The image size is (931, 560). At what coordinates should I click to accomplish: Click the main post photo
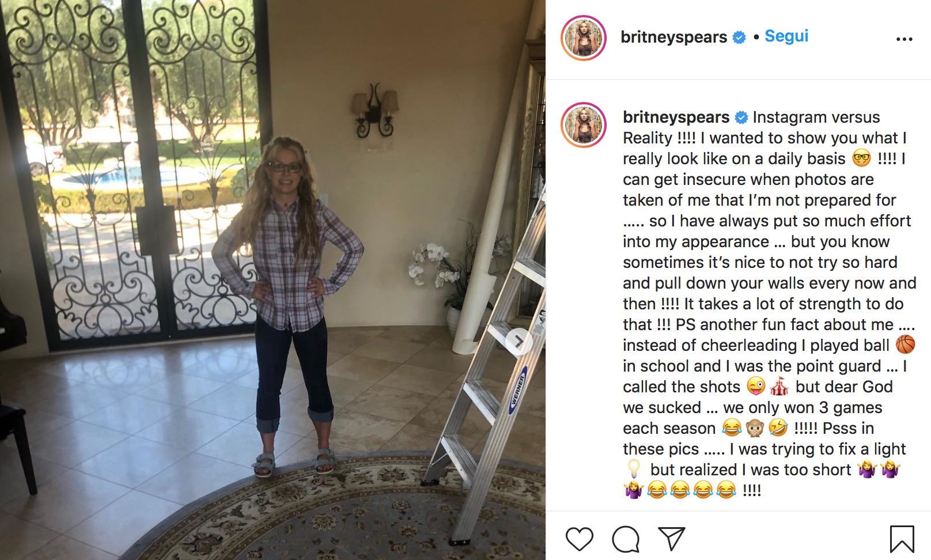273,280
